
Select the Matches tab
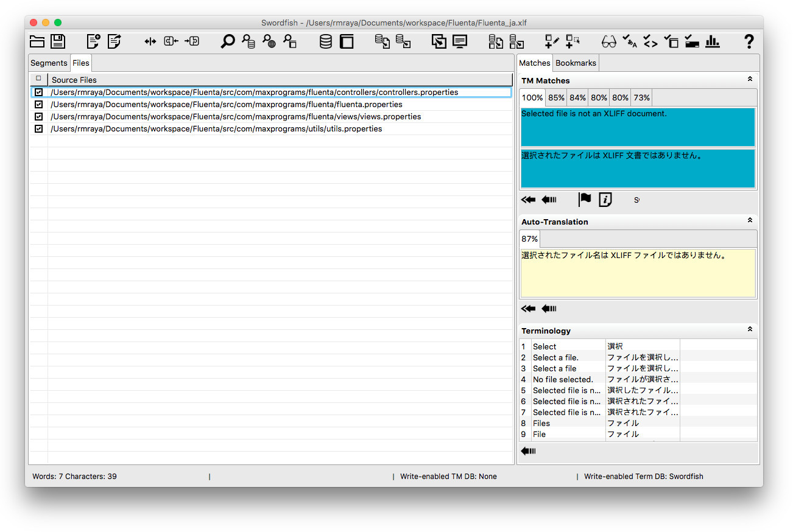(535, 63)
